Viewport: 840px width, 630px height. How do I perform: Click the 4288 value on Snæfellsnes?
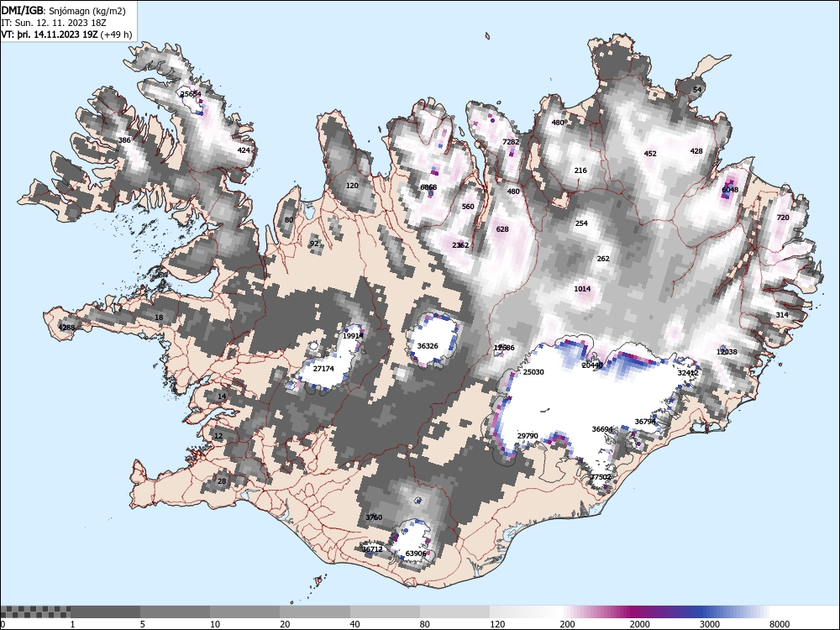(67, 328)
